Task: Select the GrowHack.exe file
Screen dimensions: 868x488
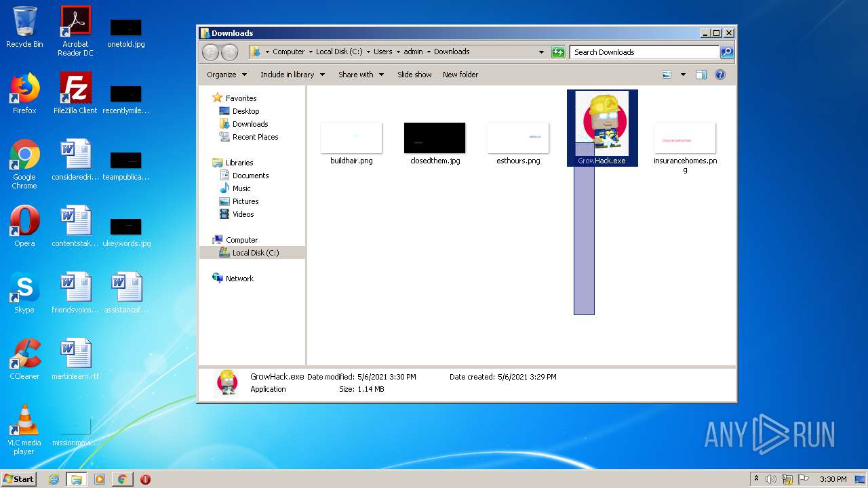Action: pos(602,128)
